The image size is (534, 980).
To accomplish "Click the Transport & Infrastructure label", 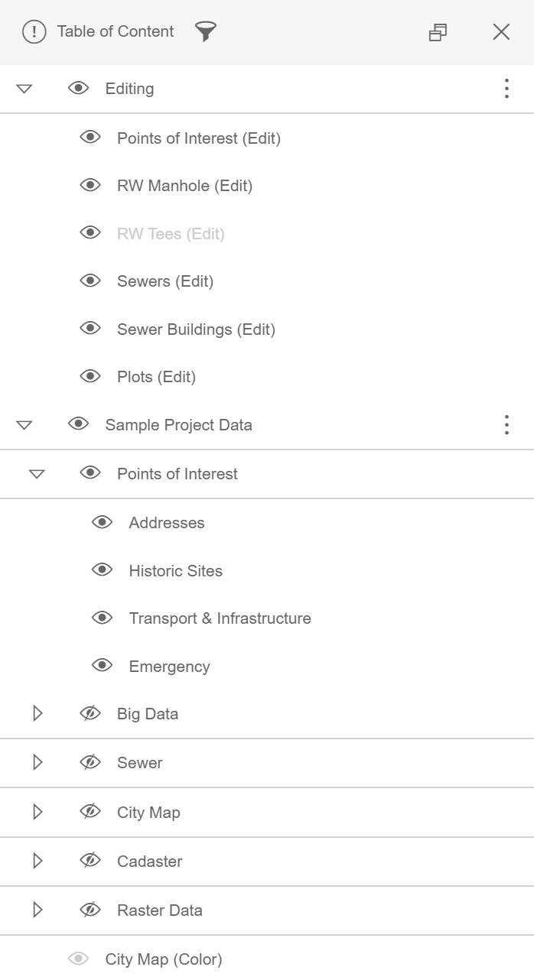I will (220, 618).
